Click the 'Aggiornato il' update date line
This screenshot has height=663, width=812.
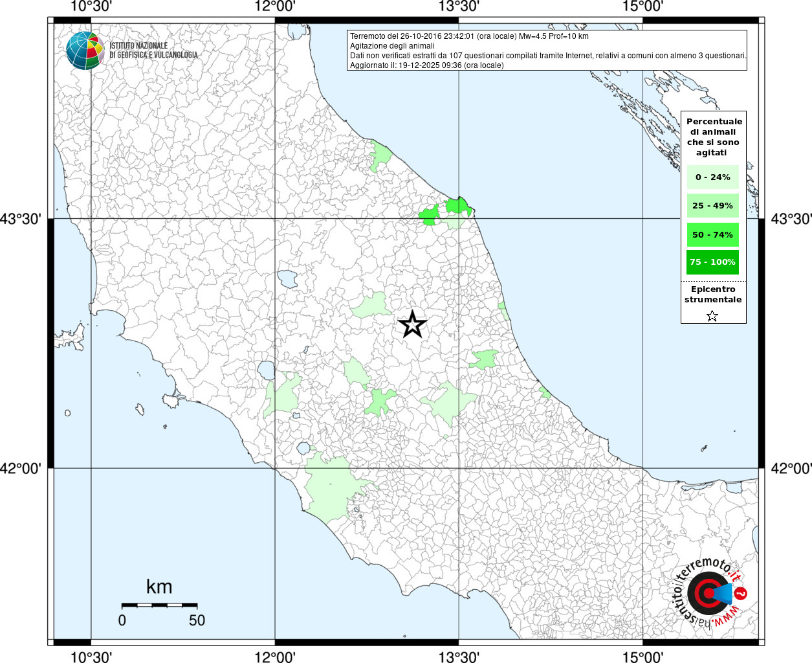pyautogui.click(x=426, y=65)
